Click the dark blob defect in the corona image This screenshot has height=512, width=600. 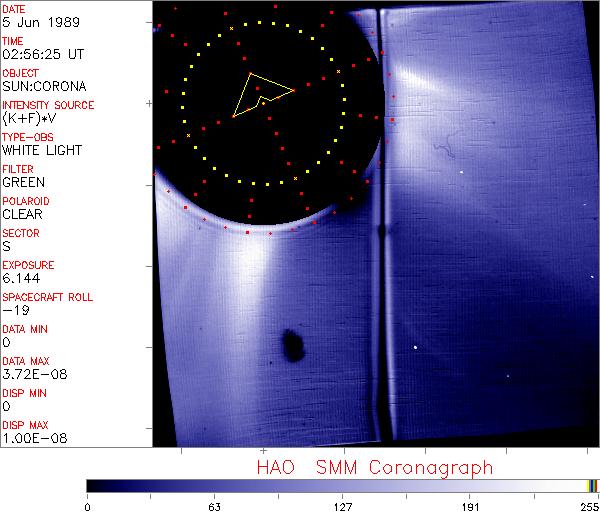[x=293, y=345]
